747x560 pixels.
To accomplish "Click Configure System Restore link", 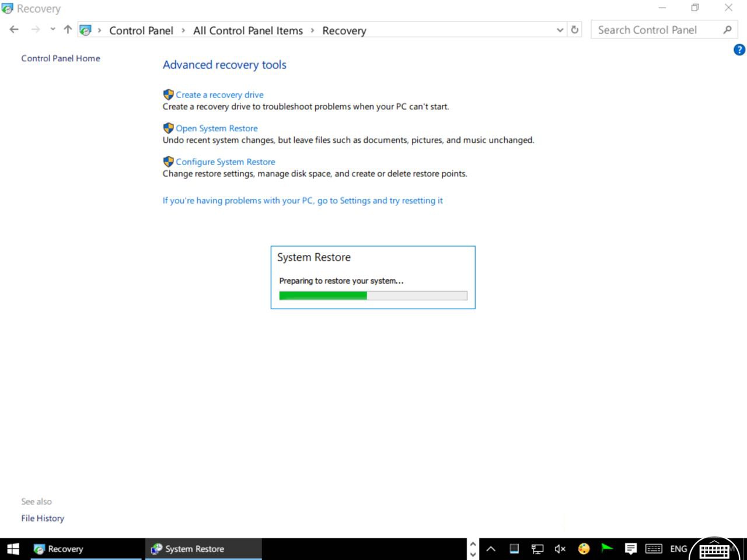I will coord(225,162).
